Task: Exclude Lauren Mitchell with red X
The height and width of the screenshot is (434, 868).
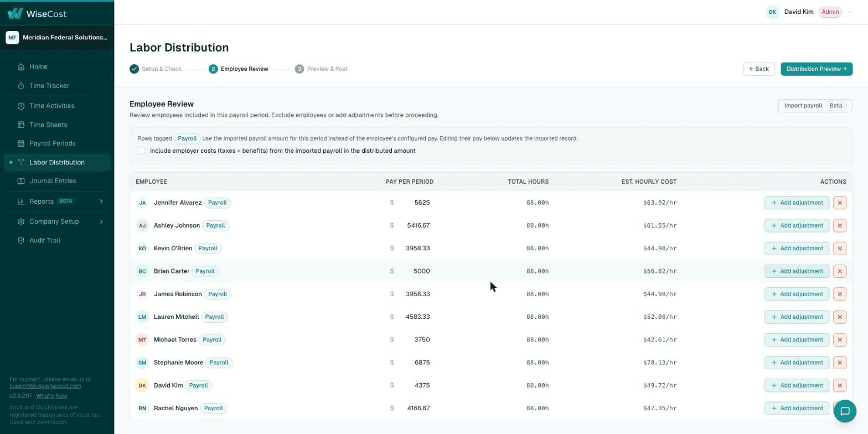Action: tap(840, 317)
